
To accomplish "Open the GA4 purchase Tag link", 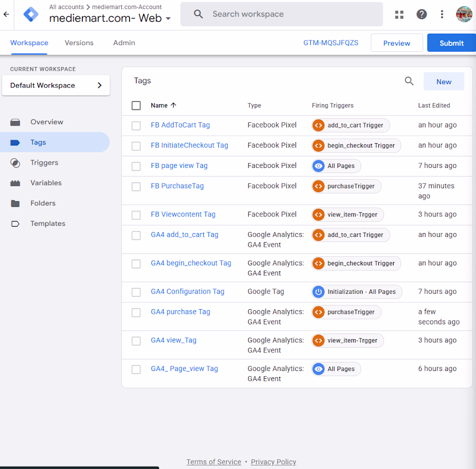I will click(180, 312).
